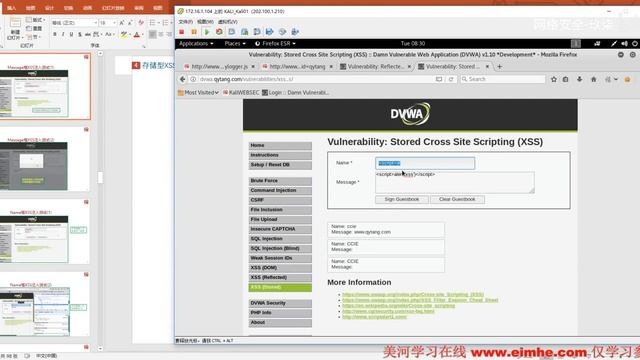This screenshot has width=640, height=360.
Task: Select the second PowerPoint slide thumbnail
Action: 45,159
